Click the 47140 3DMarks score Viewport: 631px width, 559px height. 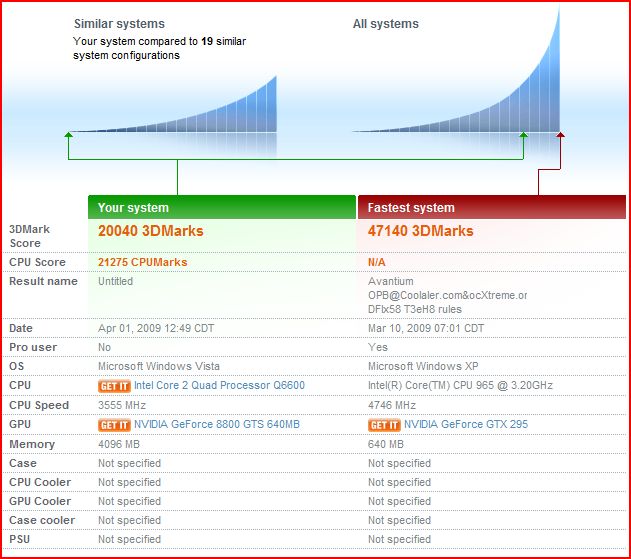tap(421, 231)
